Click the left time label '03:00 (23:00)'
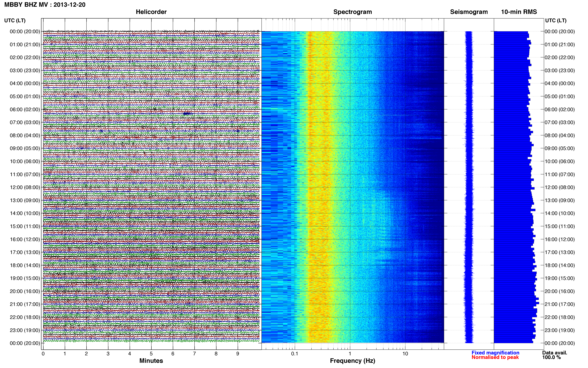Screen dimensions: 588x368 25,71
